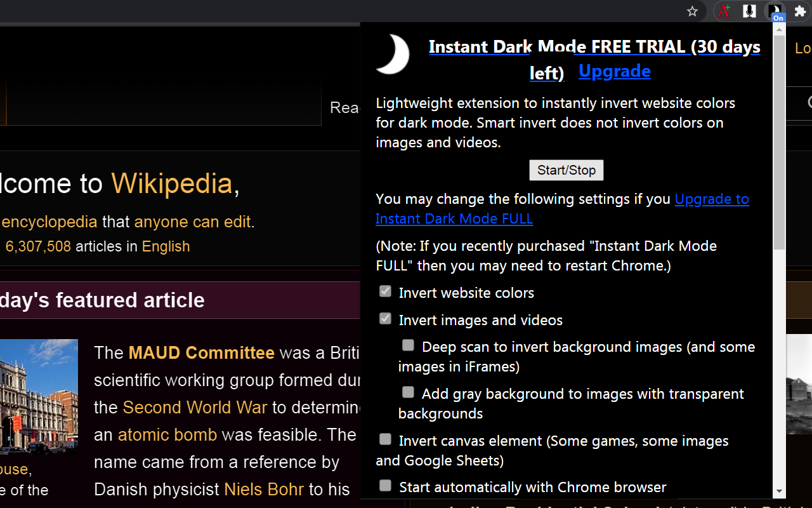
Task: Open the A+ font size extension
Action: (724, 11)
